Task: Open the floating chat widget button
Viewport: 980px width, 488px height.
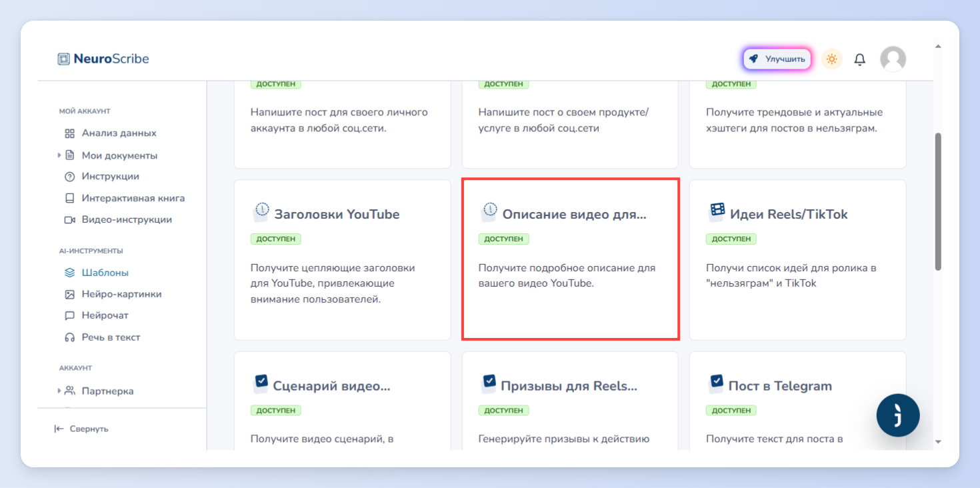Action: click(x=898, y=415)
